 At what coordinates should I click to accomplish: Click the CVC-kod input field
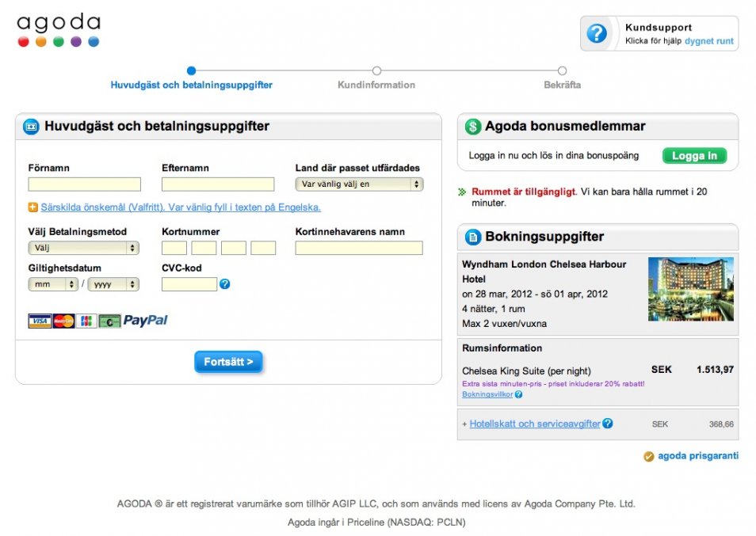(x=189, y=284)
